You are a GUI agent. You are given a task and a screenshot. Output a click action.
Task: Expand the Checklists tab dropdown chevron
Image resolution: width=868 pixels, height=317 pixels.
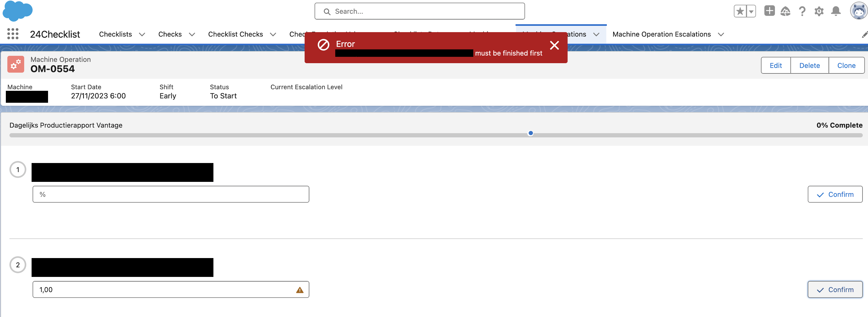click(142, 34)
